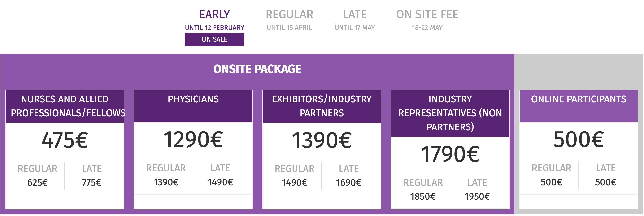644x216 pixels.
Task: Click the Physicians card header
Action: (193, 99)
